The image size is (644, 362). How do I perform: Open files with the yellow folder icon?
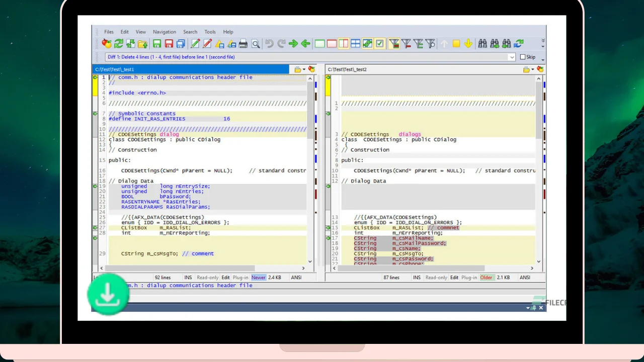(x=143, y=44)
